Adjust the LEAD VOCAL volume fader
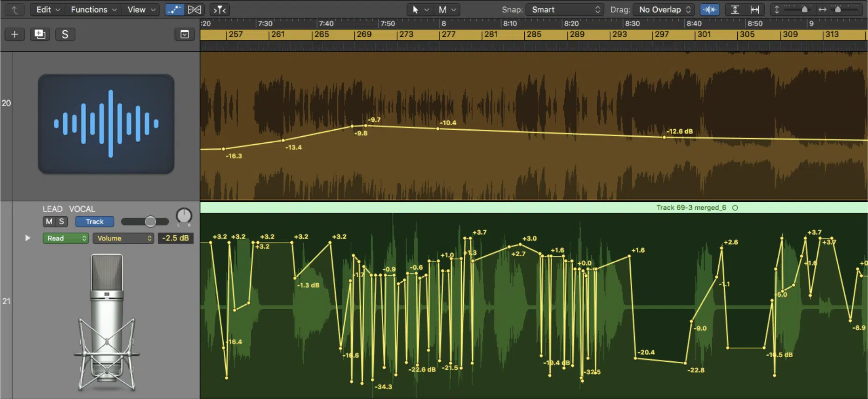This screenshot has width=868, height=399. (x=150, y=222)
